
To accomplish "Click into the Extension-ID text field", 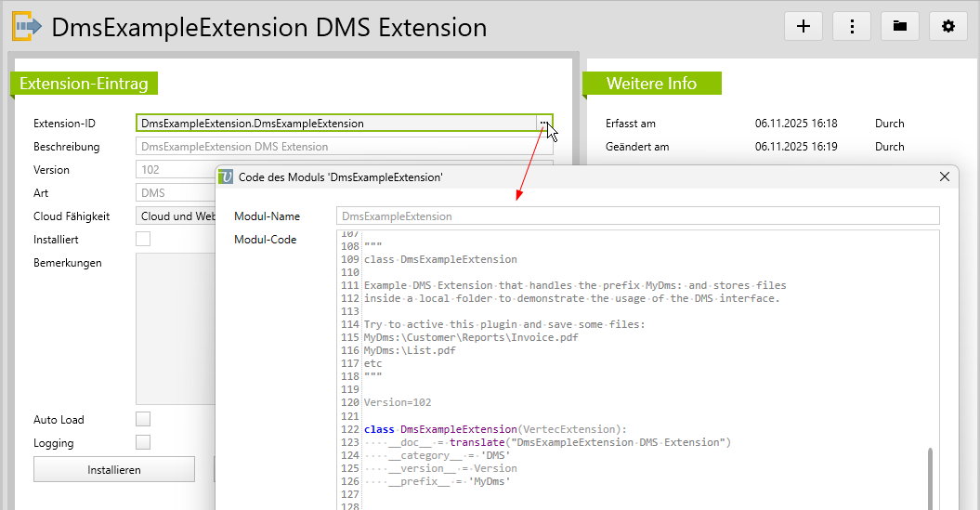I will click(334, 124).
